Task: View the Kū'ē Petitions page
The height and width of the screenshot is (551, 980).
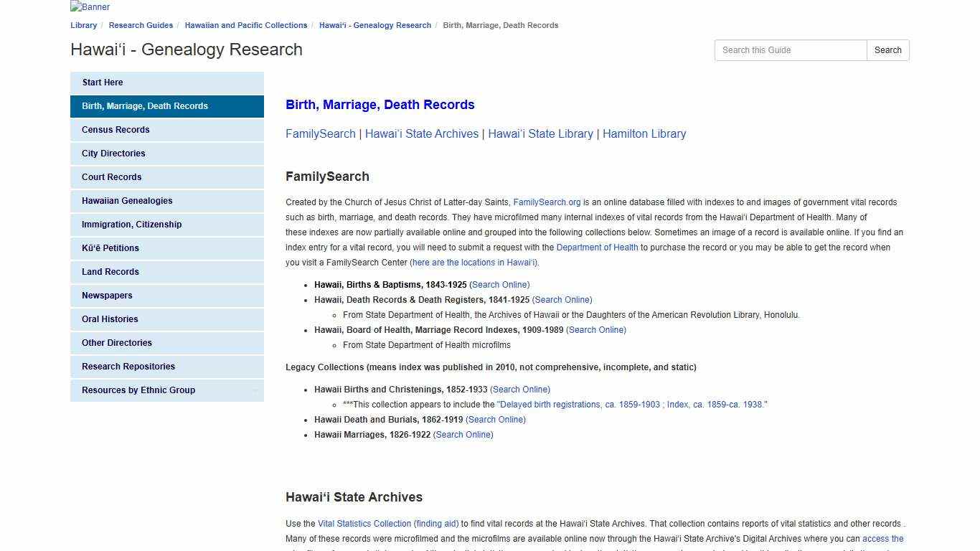Action: click(x=109, y=248)
